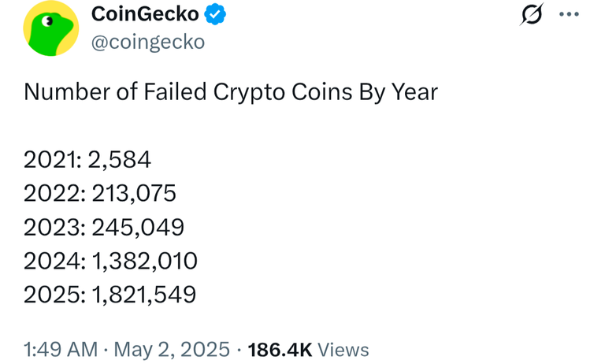Click the Number of Failed text
This screenshot has width=605, height=364.
click(x=115, y=92)
